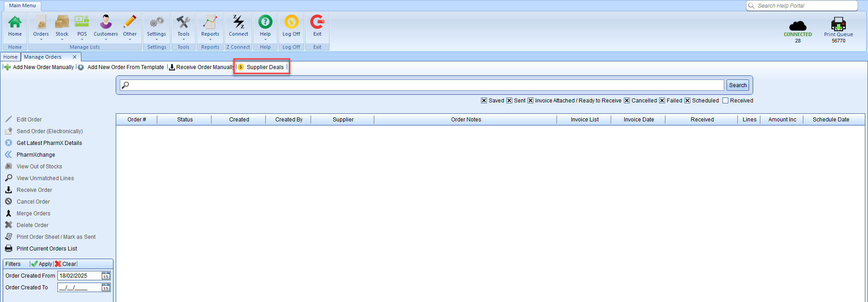Open PharmXchange from the side panel
The image size is (868, 302).
pos(36,155)
